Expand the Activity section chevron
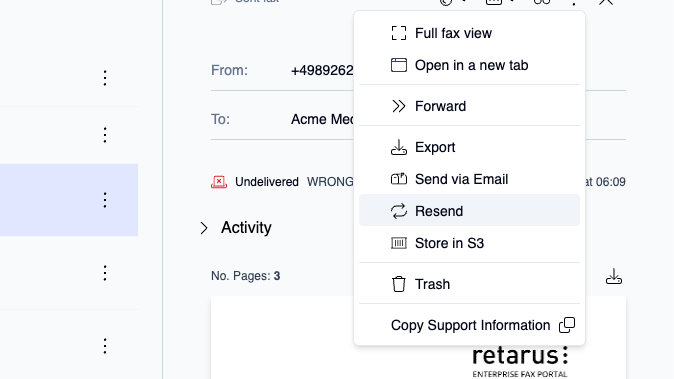The width and height of the screenshot is (674, 379). pos(204,228)
